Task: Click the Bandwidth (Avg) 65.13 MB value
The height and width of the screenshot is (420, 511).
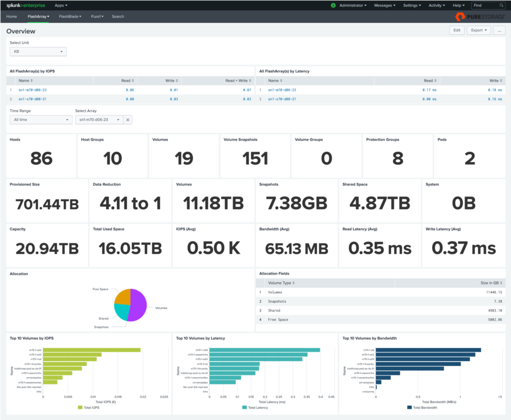Action: pyautogui.click(x=296, y=248)
